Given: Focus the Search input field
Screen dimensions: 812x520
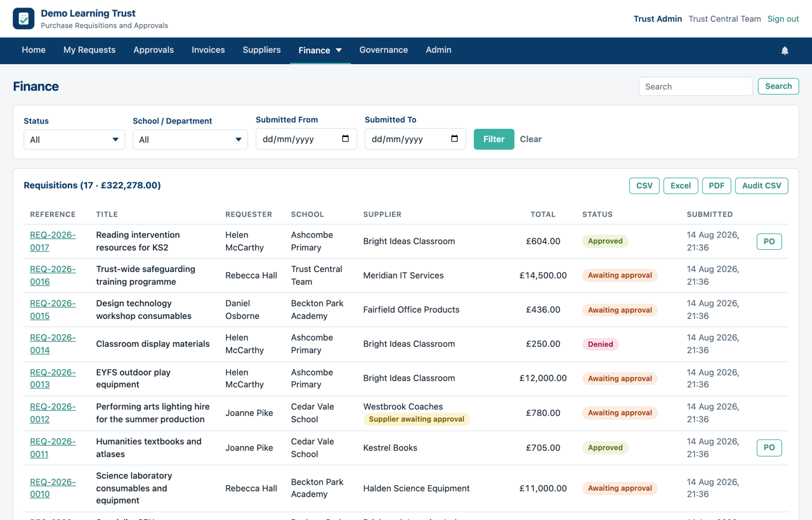Looking at the screenshot, I should pos(695,86).
